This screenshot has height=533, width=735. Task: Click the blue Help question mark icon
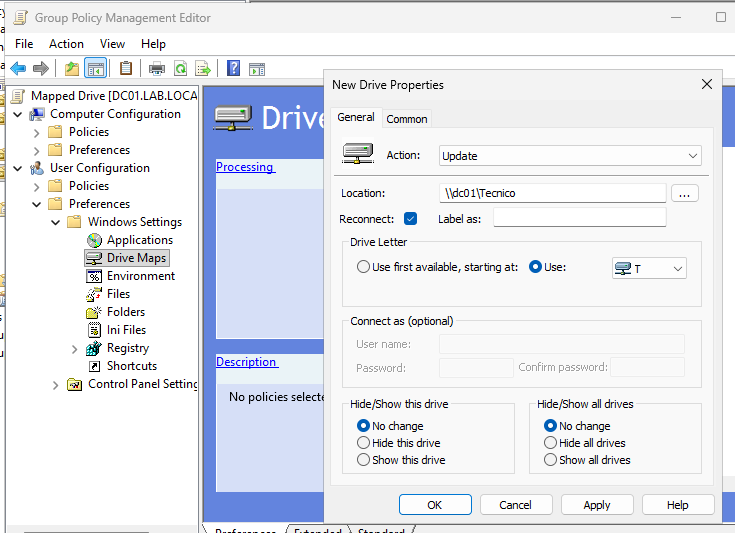tap(233, 68)
